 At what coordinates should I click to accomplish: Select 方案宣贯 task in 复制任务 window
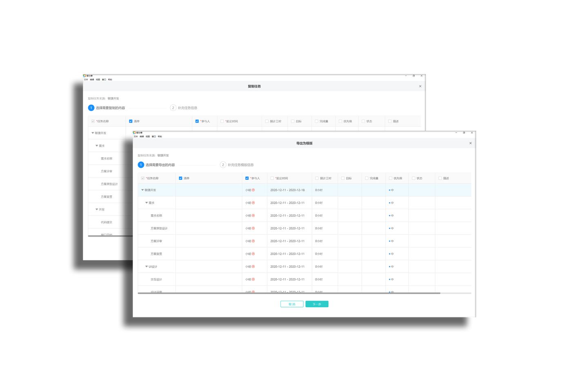click(x=107, y=196)
